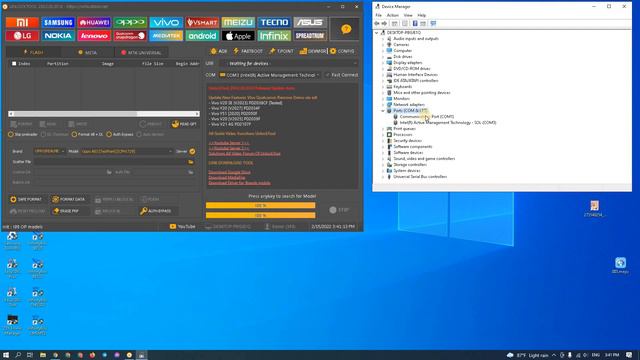Toggle the Fast Connect checkbox
Image resolution: width=640 pixels, height=360 pixels.
coord(342,75)
